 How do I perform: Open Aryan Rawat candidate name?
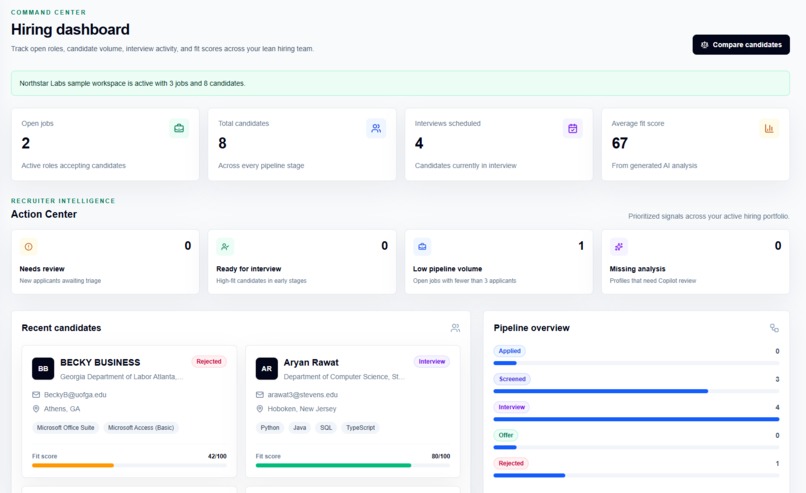311,362
